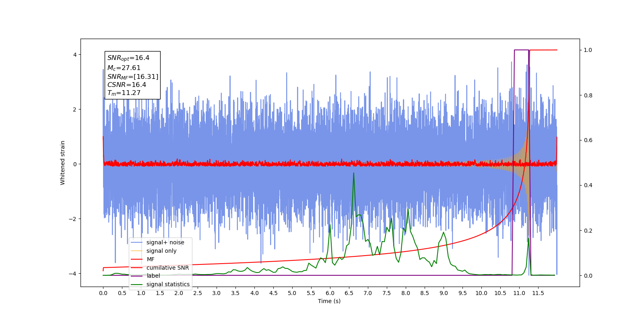Click the right-axis tick label 0.6
This screenshot has height=322, width=644.
coord(588,140)
